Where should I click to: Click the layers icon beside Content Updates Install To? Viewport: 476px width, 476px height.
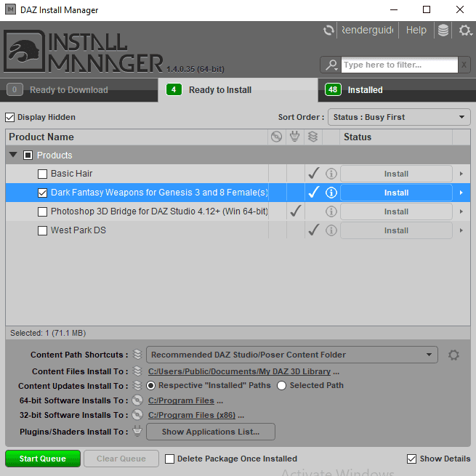[x=137, y=386]
